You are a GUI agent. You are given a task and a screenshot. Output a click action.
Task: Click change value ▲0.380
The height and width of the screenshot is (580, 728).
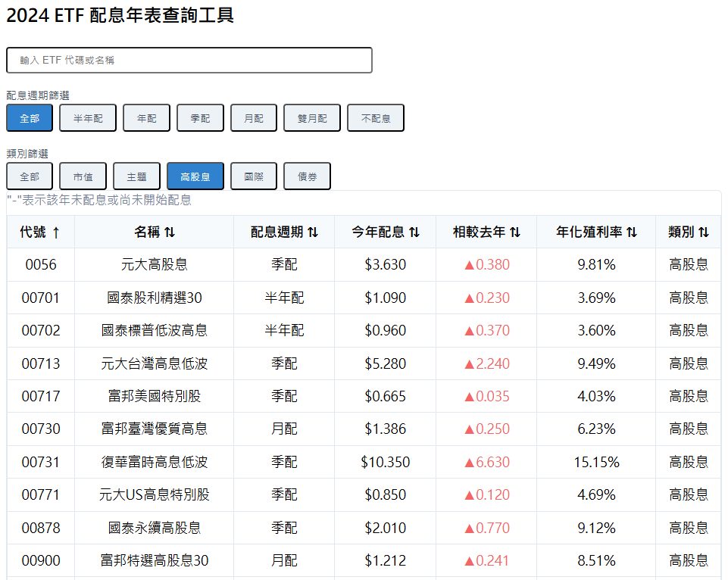click(x=486, y=264)
